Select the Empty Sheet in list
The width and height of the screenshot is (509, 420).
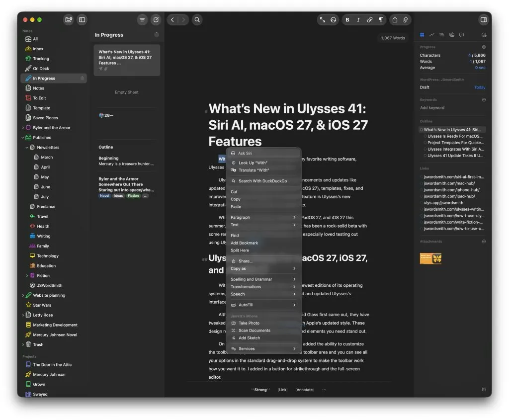(x=127, y=92)
